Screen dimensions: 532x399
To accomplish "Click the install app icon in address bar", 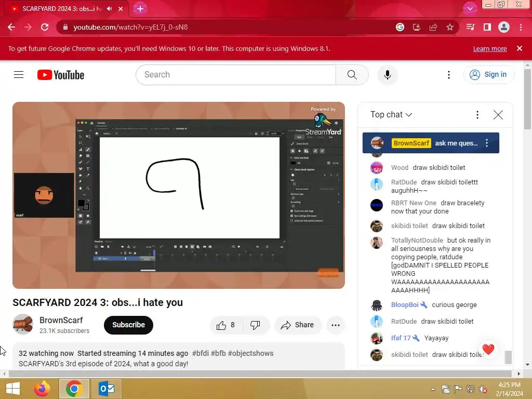I will coord(417,27).
